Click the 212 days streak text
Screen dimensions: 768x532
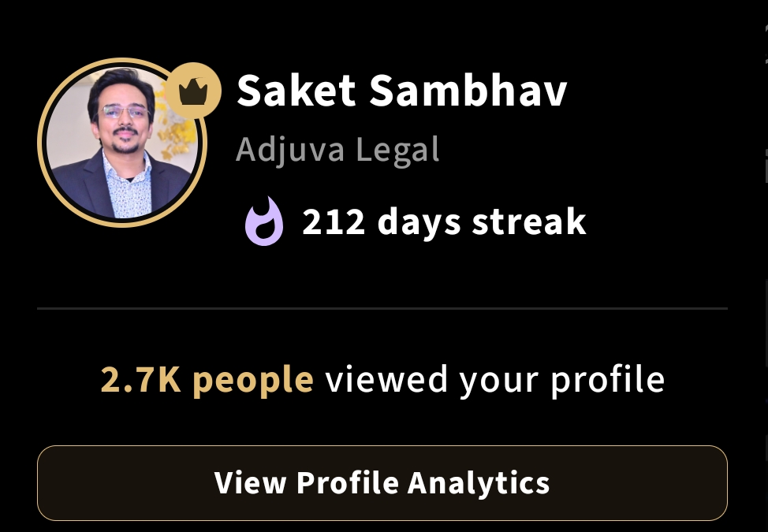(x=444, y=221)
